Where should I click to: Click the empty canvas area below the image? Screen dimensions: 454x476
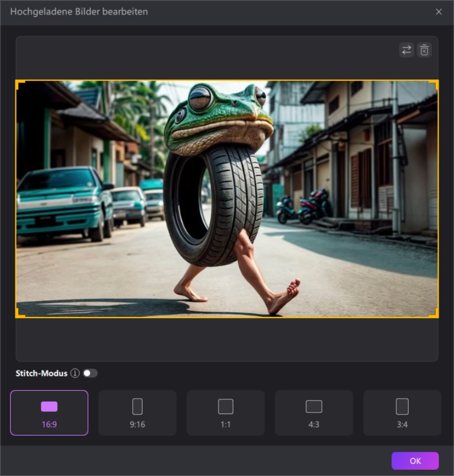(x=227, y=339)
